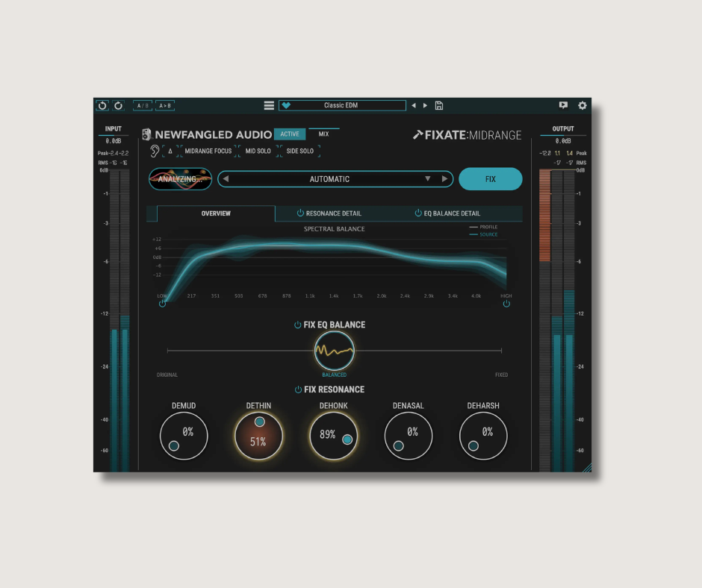Copy settings with A>B button
This screenshot has width=702, height=588.
pyautogui.click(x=165, y=106)
